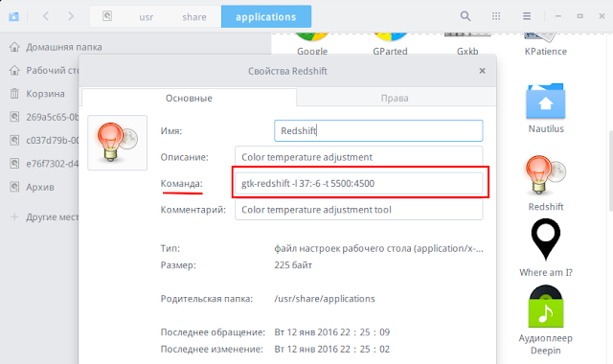The height and width of the screenshot is (364, 613).
Task: Go back with the left arrow
Action: pos(46,16)
